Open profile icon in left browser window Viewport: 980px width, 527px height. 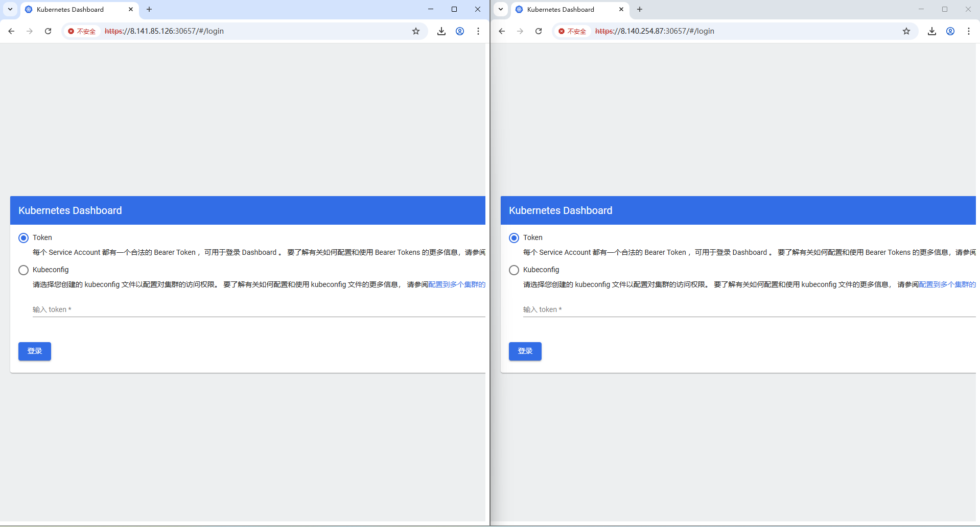460,31
